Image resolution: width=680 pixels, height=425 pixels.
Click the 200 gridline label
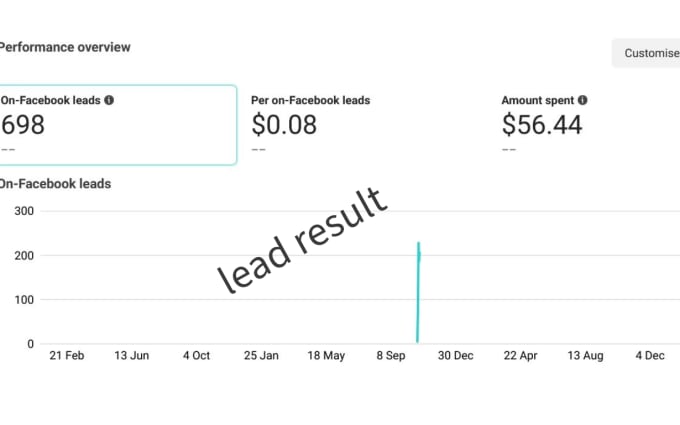point(24,255)
